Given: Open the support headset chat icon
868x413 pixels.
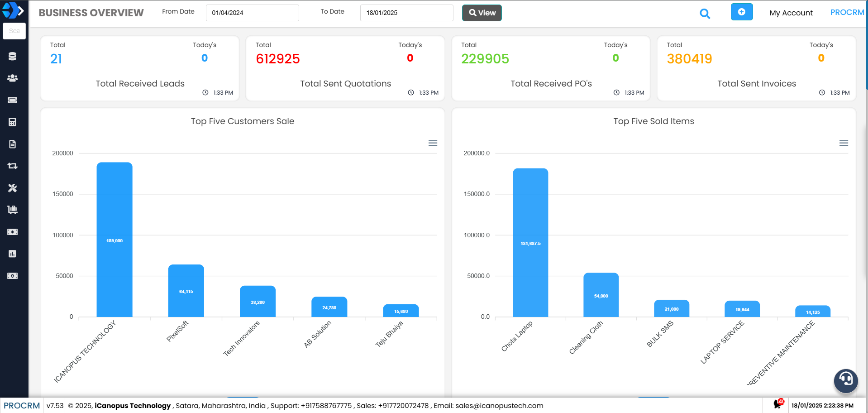Looking at the screenshot, I should point(845,380).
